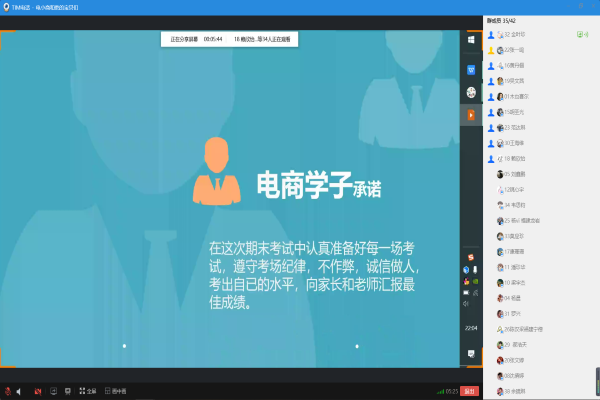
Task: Open the chat bubble icon in bottom bar
Action: click(68, 391)
